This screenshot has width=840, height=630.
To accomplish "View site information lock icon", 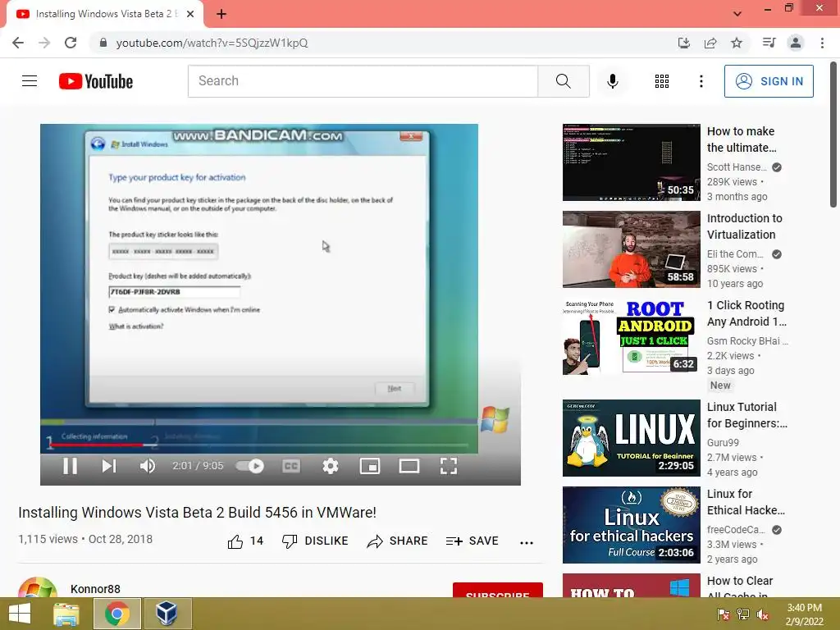I will [x=103, y=43].
